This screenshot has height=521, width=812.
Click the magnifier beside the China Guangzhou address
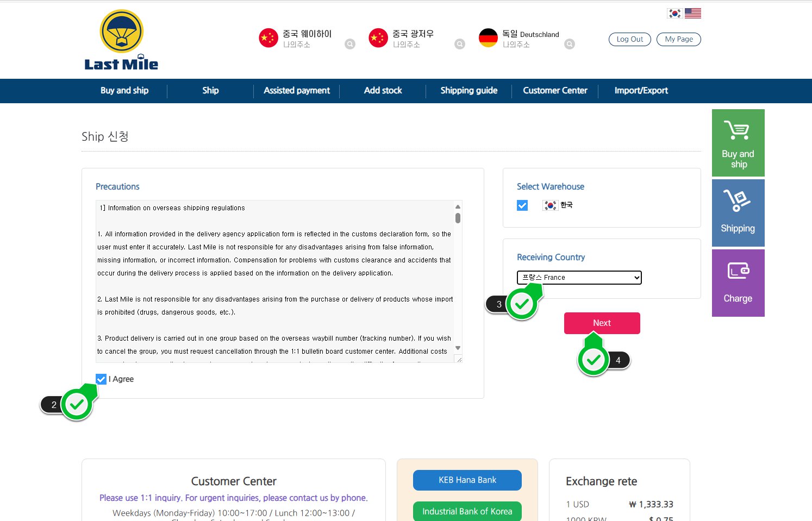(x=460, y=44)
